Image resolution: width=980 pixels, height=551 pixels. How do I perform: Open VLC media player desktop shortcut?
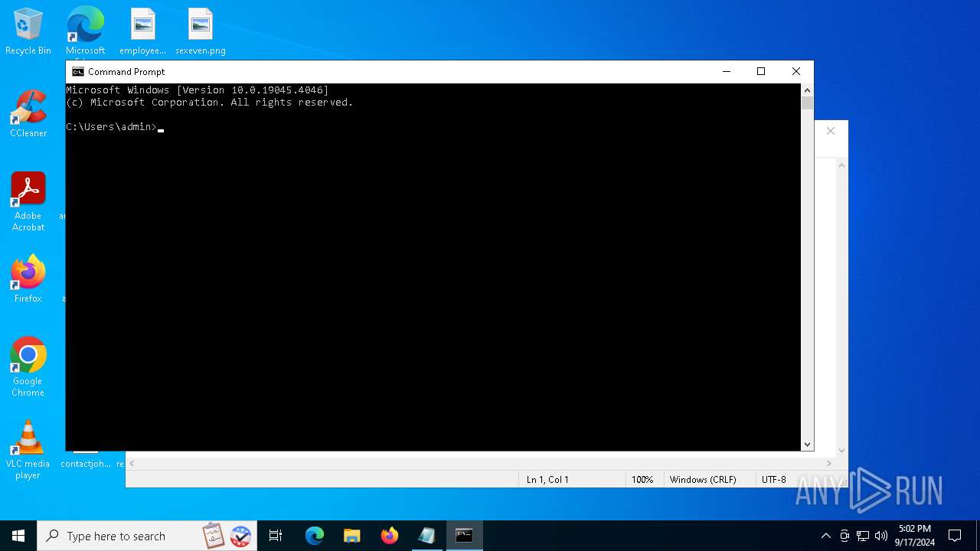point(28,450)
